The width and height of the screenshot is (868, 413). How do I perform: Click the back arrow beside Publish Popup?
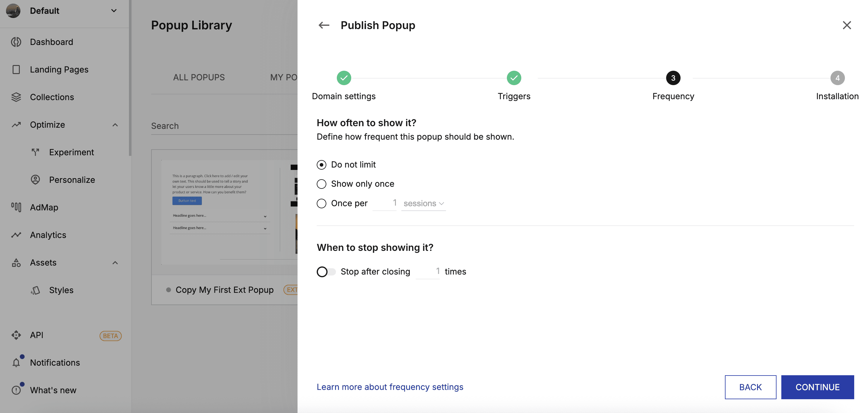tap(324, 25)
